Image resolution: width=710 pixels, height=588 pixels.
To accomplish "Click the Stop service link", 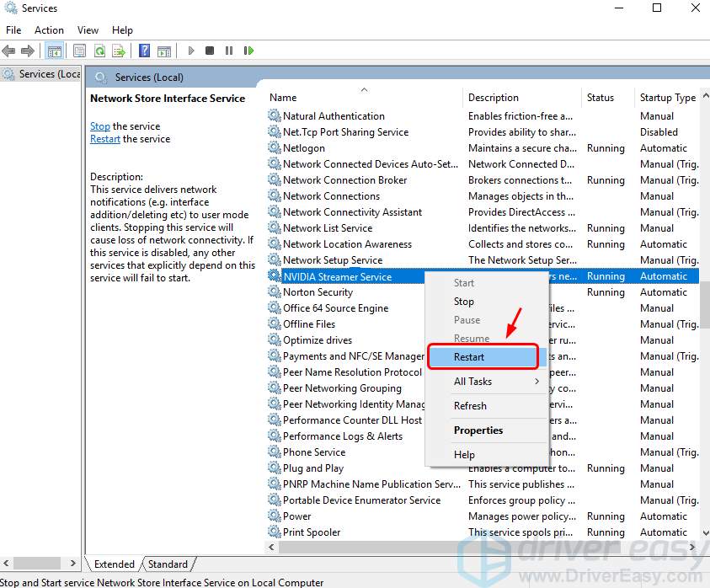I will point(99,126).
